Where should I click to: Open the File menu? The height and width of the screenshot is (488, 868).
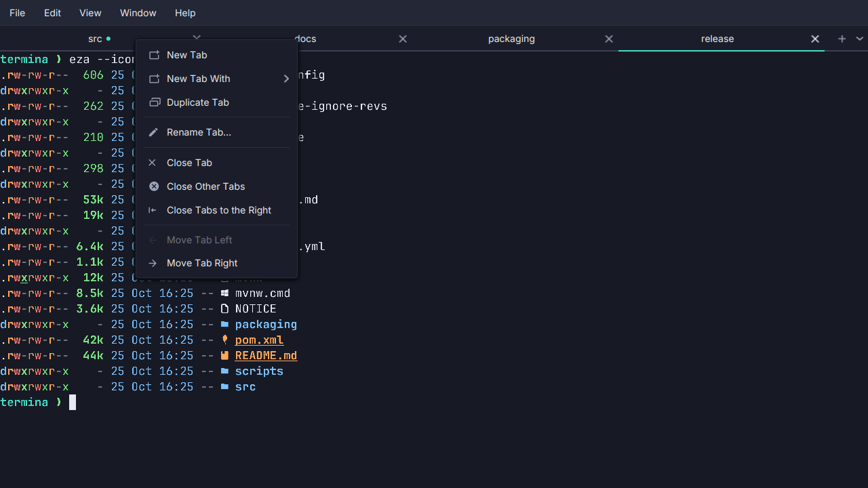tap(18, 13)
